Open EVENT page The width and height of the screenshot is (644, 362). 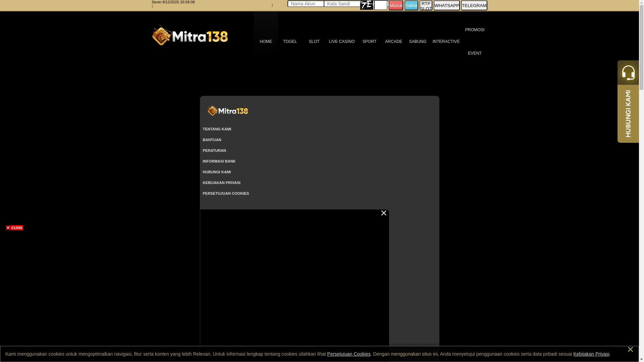[x=475, y=53]
